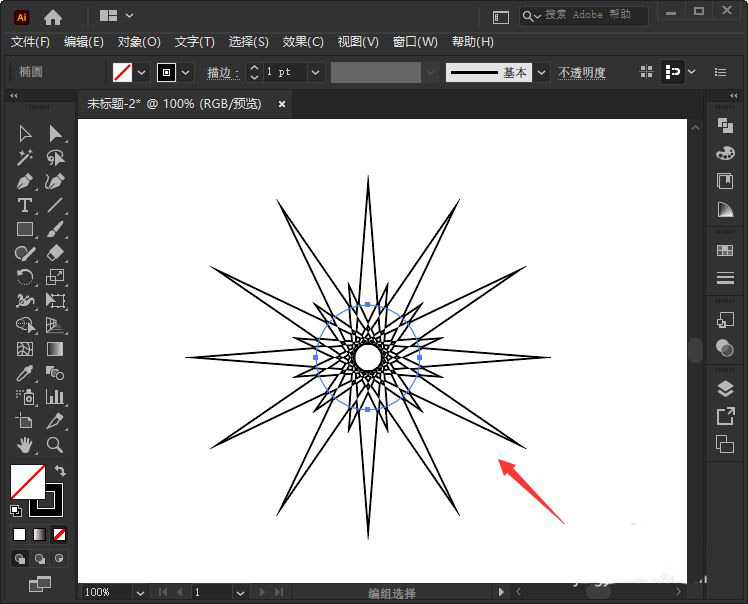748x604 pixels.
Task: Select the Free Transform tool
Action: click(55, 301)
